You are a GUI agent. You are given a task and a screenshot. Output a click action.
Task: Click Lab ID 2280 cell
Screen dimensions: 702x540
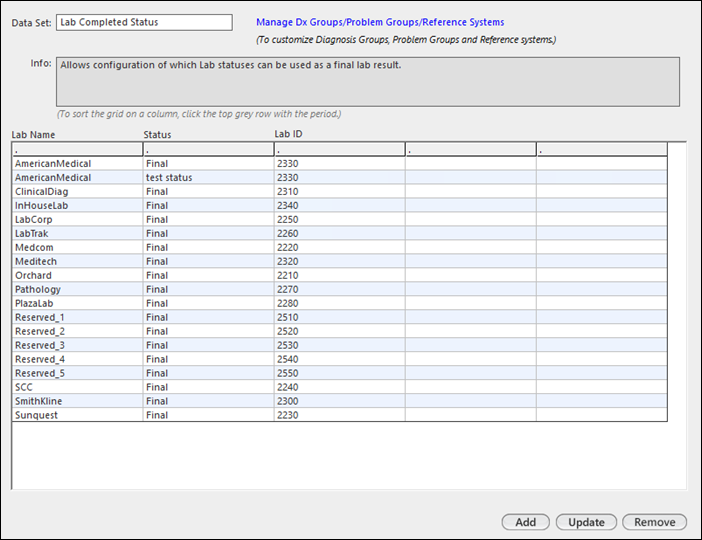(x=339, y=303)
